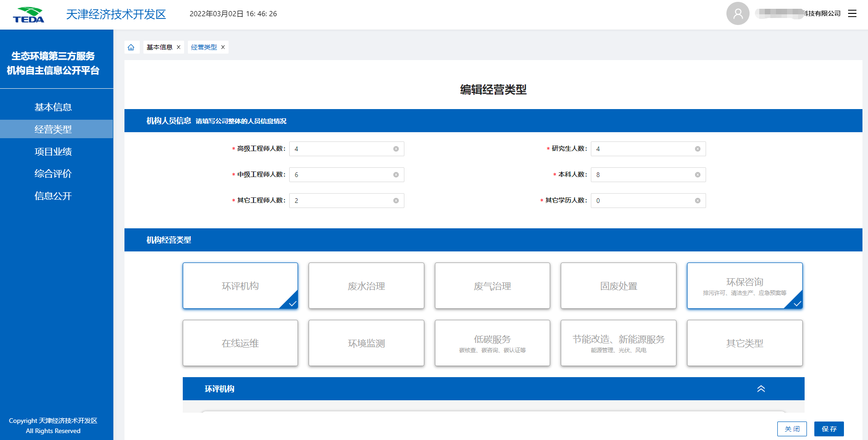Screen dimensions: 868x440
Task: Clear the 其它学历人数 field
Action: 698,201
